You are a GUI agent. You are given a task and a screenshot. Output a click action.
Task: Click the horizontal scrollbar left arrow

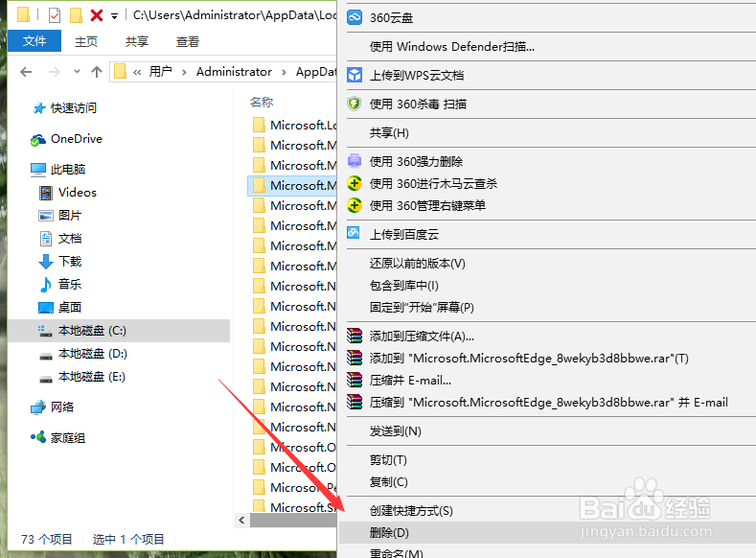pos(241,520)
